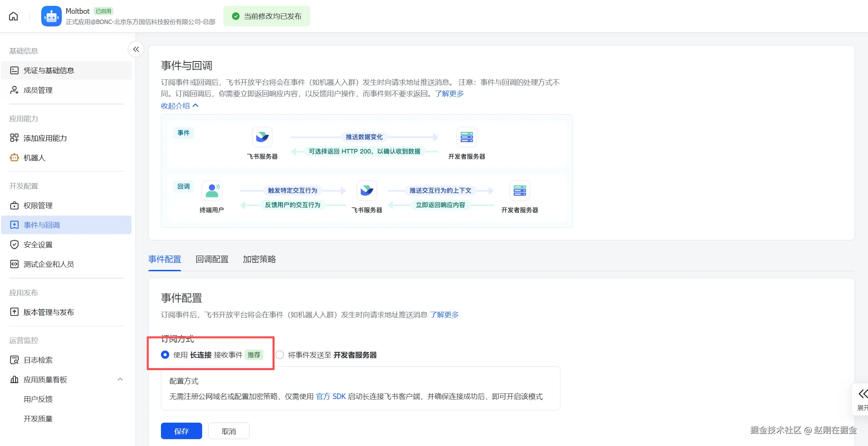Collapse the 应用质量看板 submenu chevron

pyautogui.click(x=120, y=379)
